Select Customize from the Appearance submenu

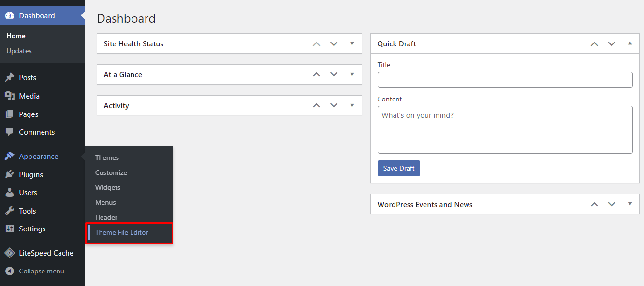(x=111, y=172)
